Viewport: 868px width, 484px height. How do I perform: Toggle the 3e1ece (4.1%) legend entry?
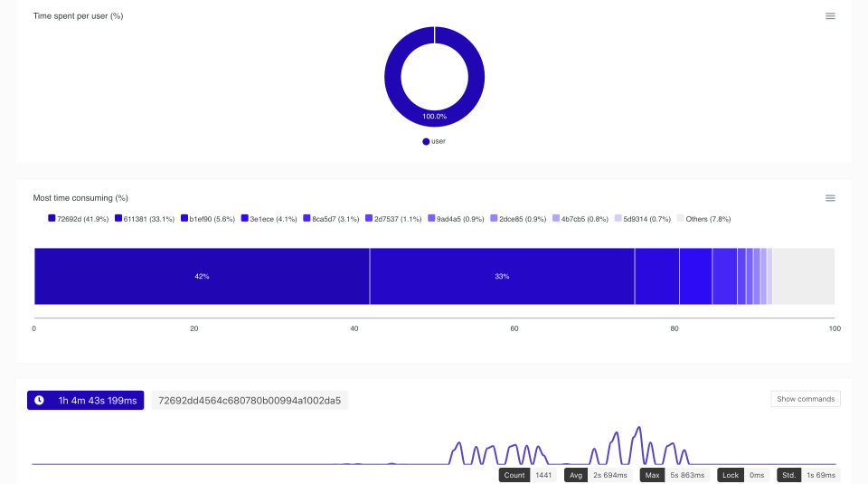[269, 219]
